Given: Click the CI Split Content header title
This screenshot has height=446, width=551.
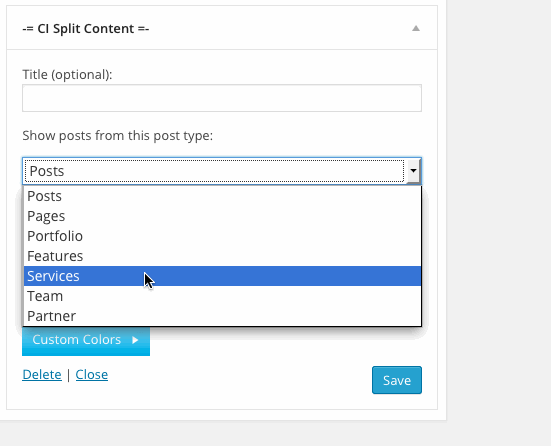Looking at the screenshot, I should pos(86,28).
